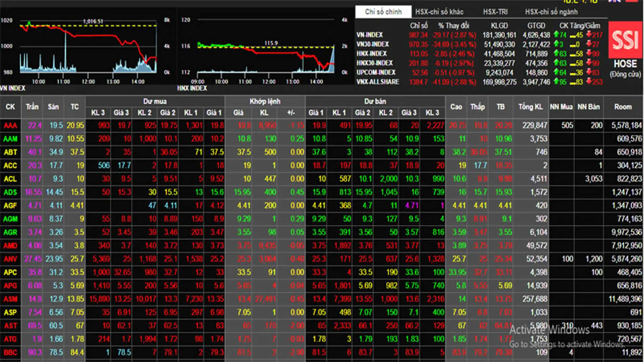Click the Cao column header
The image size is (644, 362).
pyautogui.click(x=456, y=107)
